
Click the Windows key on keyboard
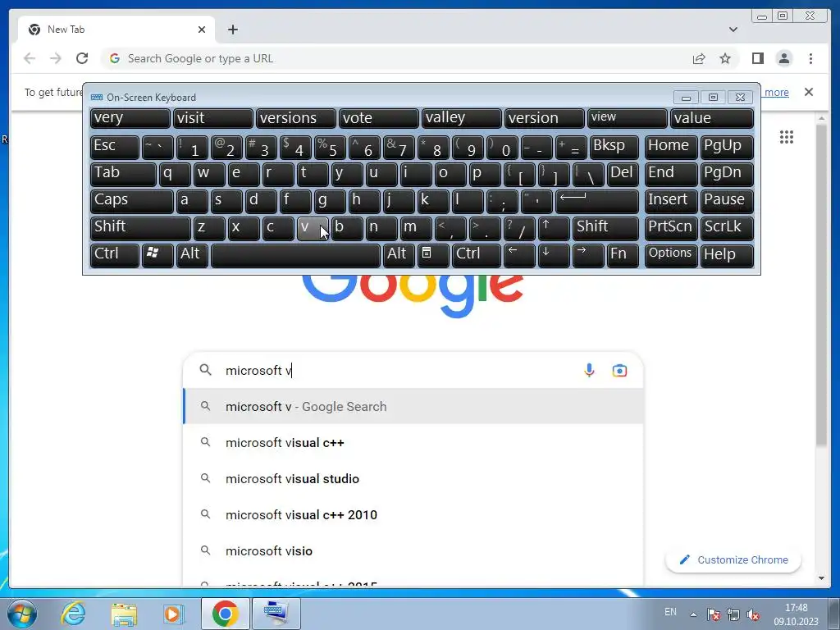coord(157,254)
